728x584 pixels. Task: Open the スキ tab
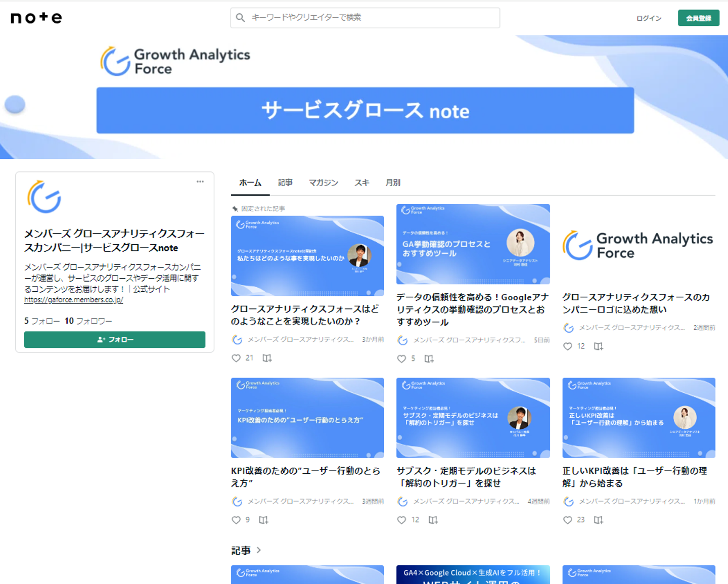(362, 183)
